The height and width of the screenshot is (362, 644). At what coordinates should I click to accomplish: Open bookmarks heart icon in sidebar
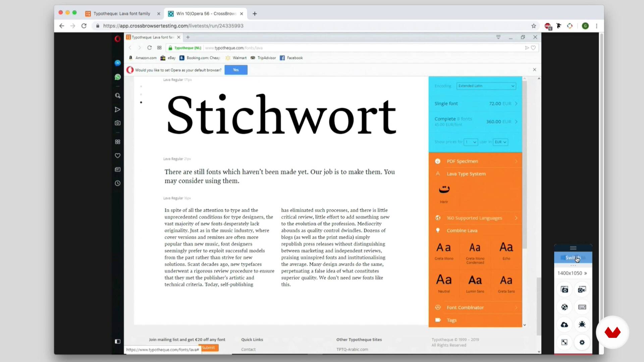click(x=117, y=156)
